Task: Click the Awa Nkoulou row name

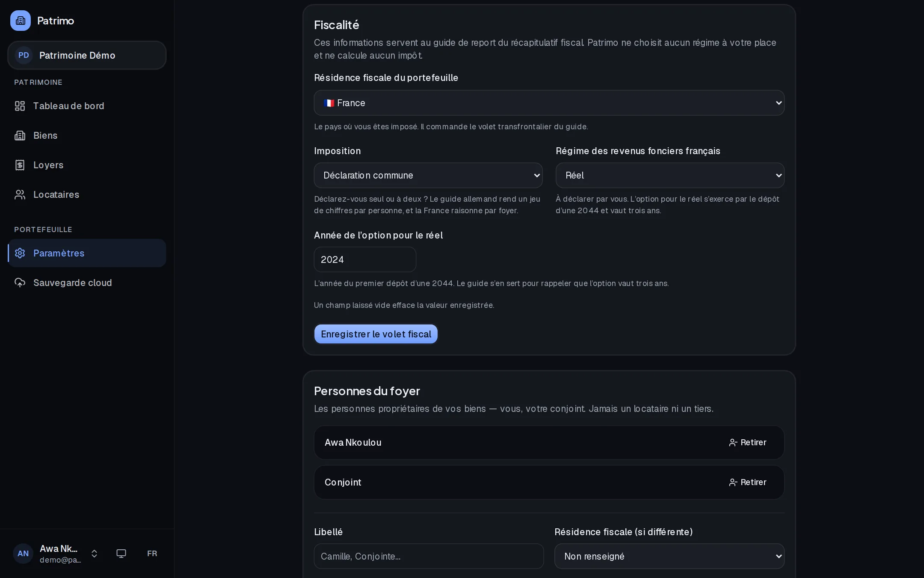Action: pos(353,442)
